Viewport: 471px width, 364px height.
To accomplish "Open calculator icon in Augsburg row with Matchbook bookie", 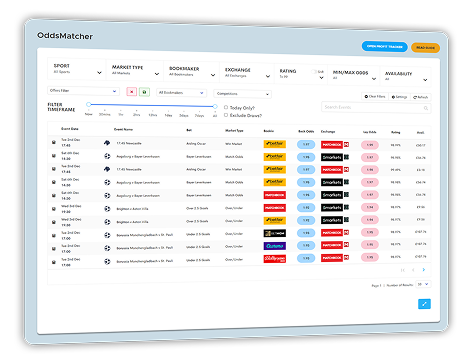I will point(54,195).
